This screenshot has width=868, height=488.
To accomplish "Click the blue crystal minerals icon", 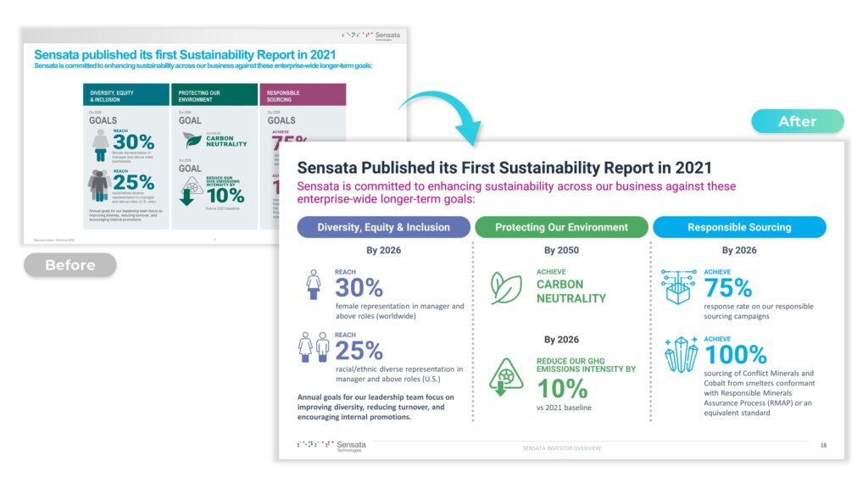I will [679, 354].
